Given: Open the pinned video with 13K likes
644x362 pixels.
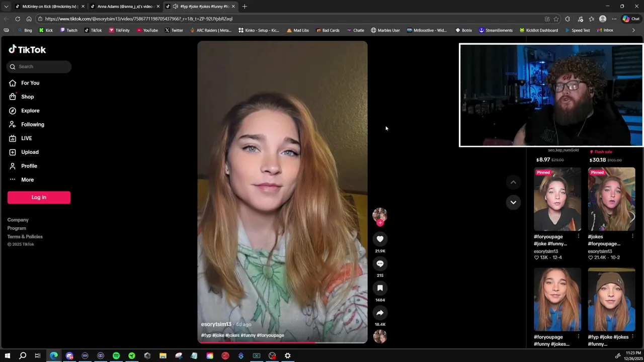Looking at the screenshot, I should click(557, 199).
